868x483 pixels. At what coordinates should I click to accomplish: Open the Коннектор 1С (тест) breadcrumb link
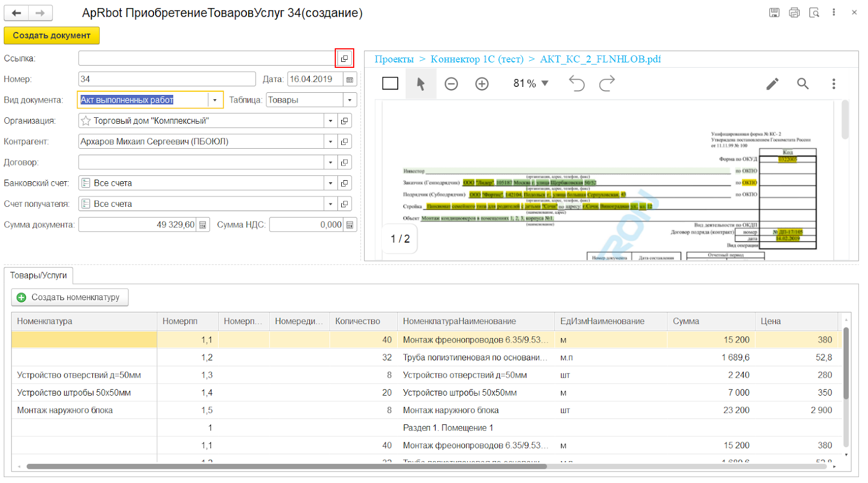477,59
